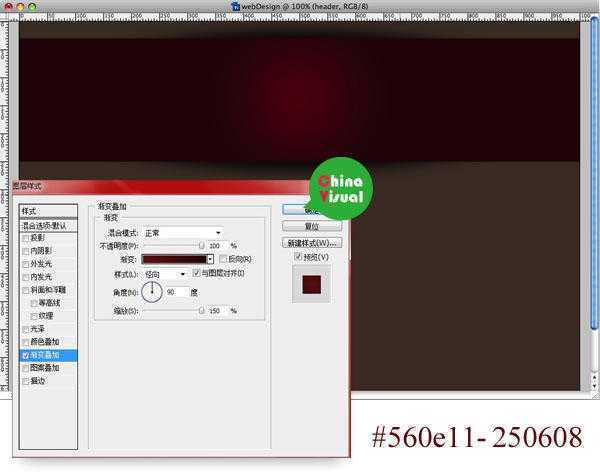Check the 反向(R) reverse checkbox
The width and height of the screenshot is (600, 473).
point(223,259)
